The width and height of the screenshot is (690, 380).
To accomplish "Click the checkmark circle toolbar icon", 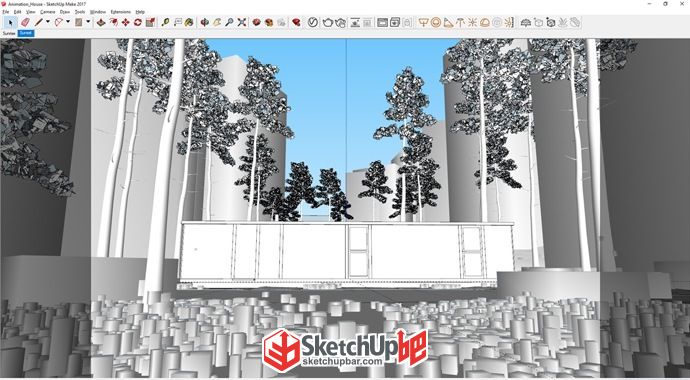I will (313, 22).
